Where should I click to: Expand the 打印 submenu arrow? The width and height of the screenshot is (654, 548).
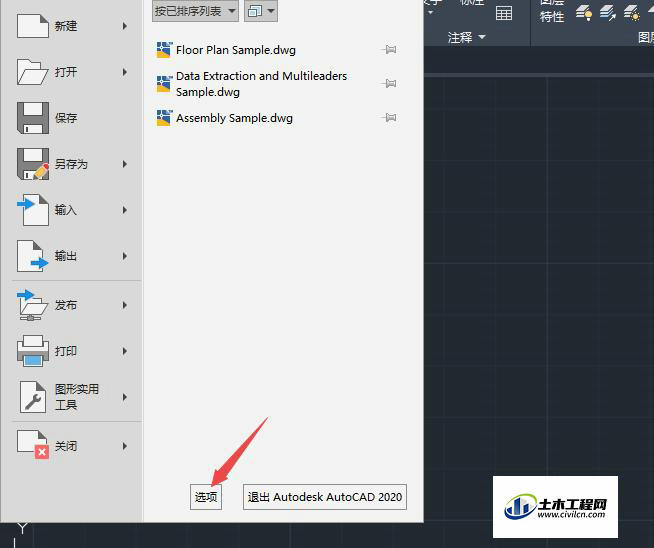click(x=125, y=351)
